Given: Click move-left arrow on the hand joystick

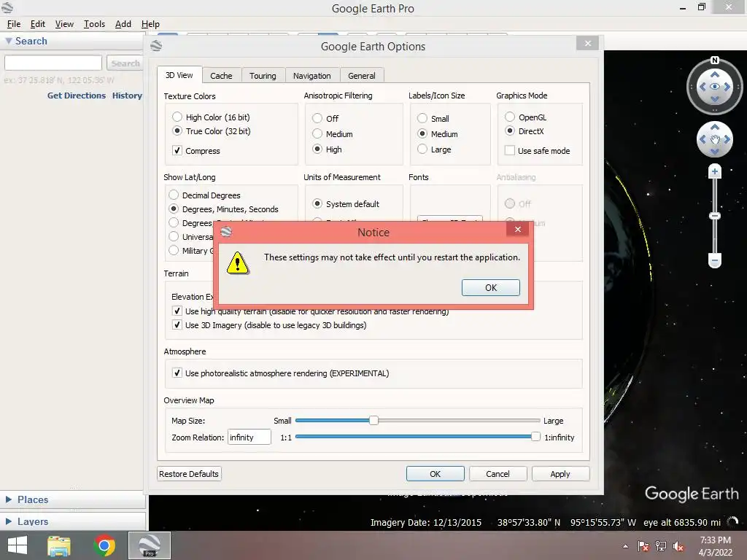Looking at the screenshot, I should (x=703, y=139).
